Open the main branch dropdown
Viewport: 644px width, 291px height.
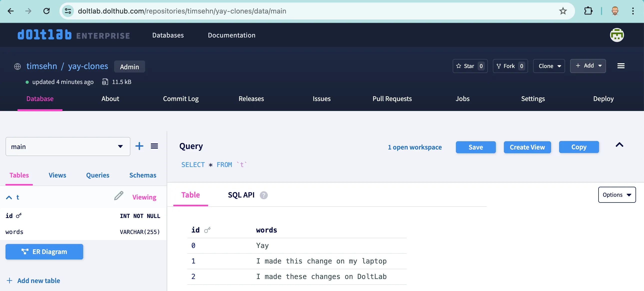tap(68, 147)
